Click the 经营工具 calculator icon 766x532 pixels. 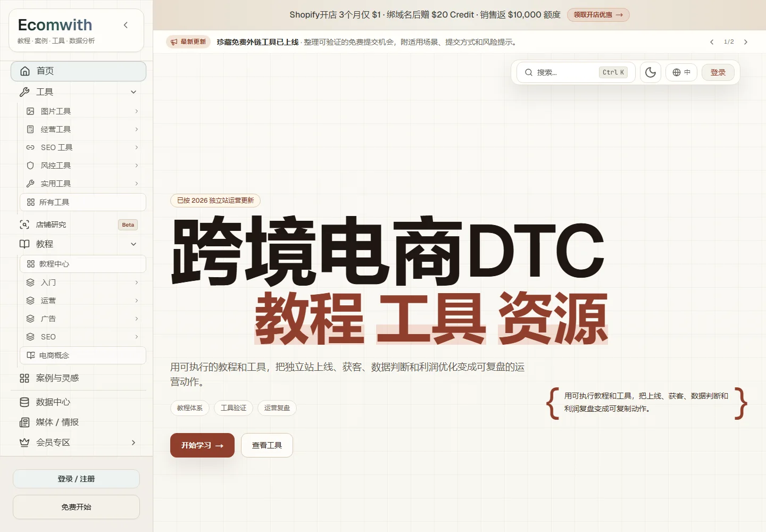tap(30, 129)
